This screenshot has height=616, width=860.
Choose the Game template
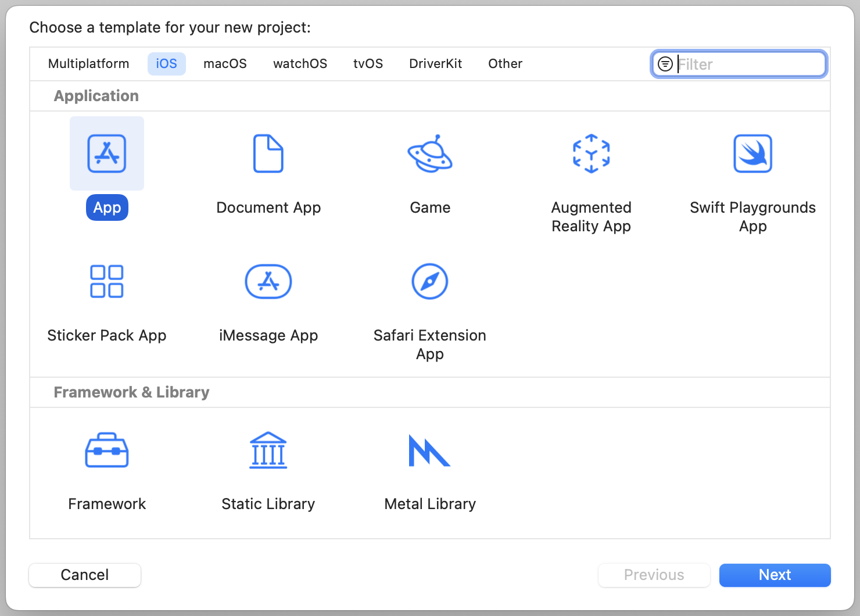pyautogui.click(x=429, y=153)
